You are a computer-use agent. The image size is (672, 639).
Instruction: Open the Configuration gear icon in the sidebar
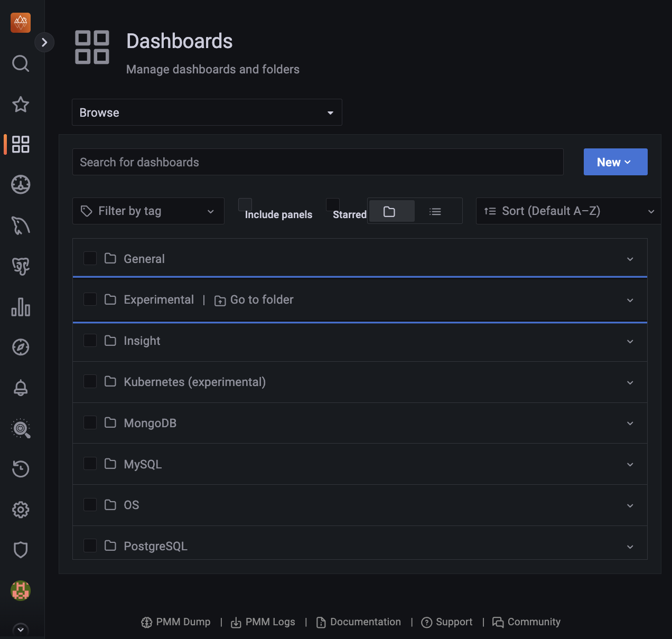pos(21,510)
